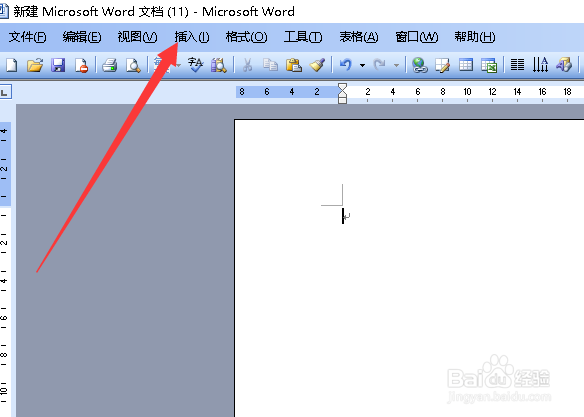Viewport: 584px width, 417px height.
Task: Select the Format Painter brush
Action: coord(317,65)
